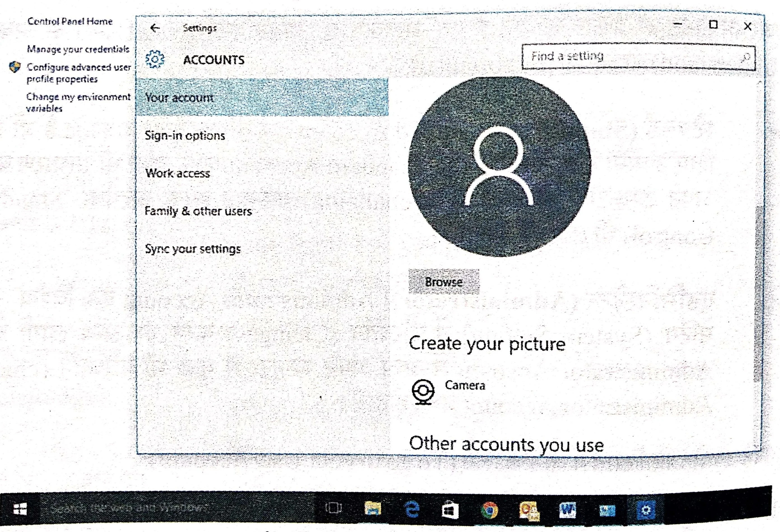Open Task View on the taskbar
Viewport: 780px width, 532px height.
click(x=333, y=508)
